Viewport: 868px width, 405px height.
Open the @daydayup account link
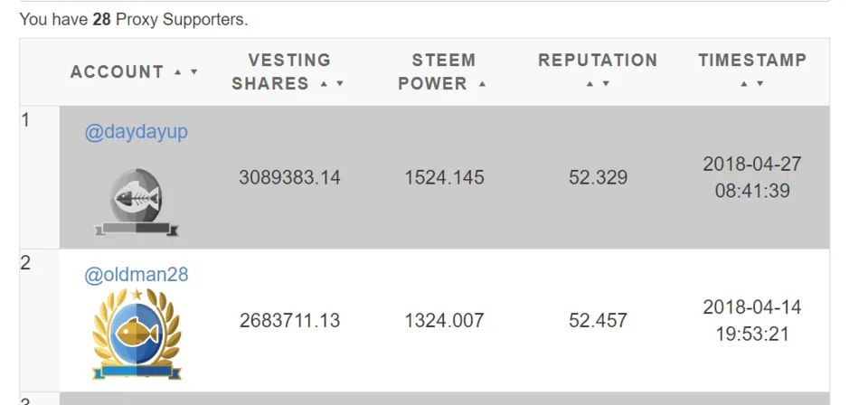[137, 132]
